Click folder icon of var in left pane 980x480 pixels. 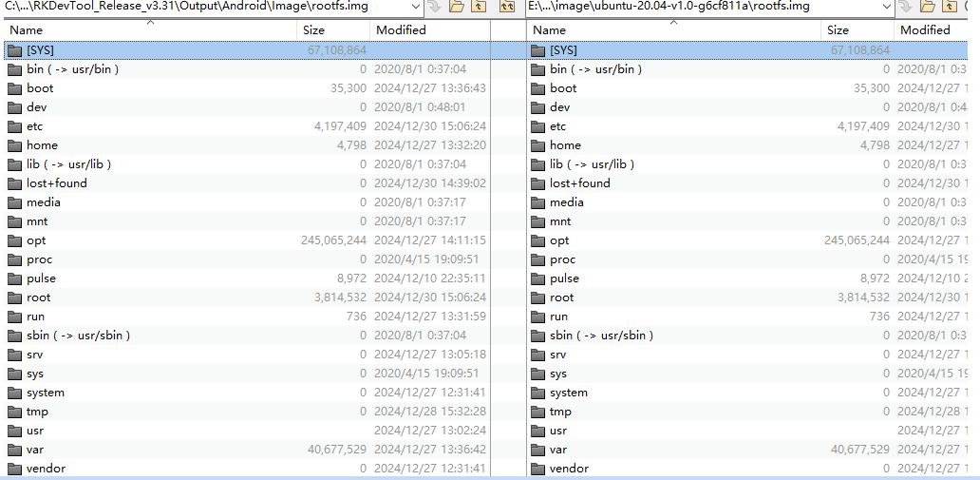tap(15, 450)
